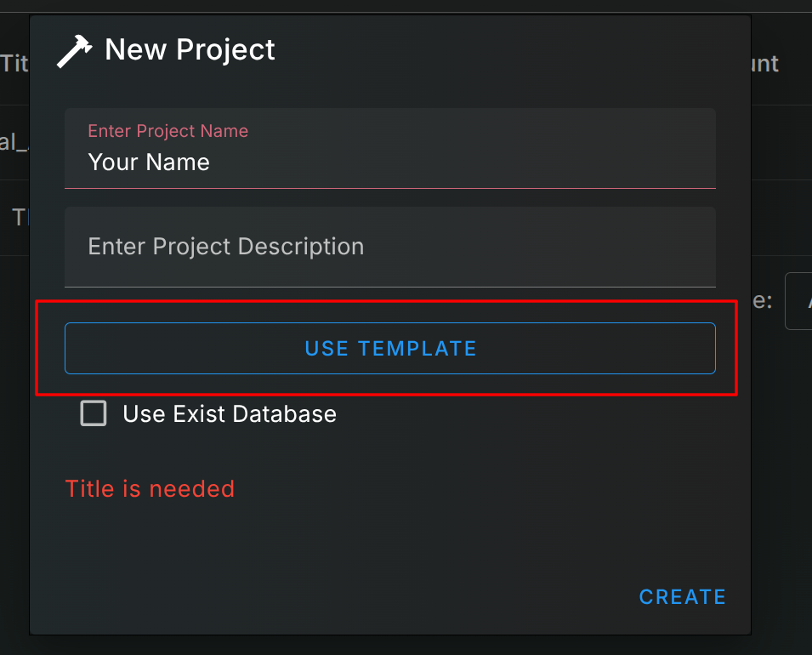The image size is (812, 655).
Task: Select the background row starting with 'al_'
Action: point(14,142)
